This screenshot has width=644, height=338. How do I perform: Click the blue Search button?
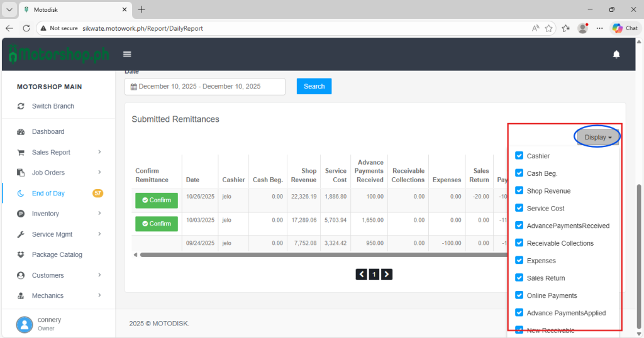[314, 87]
